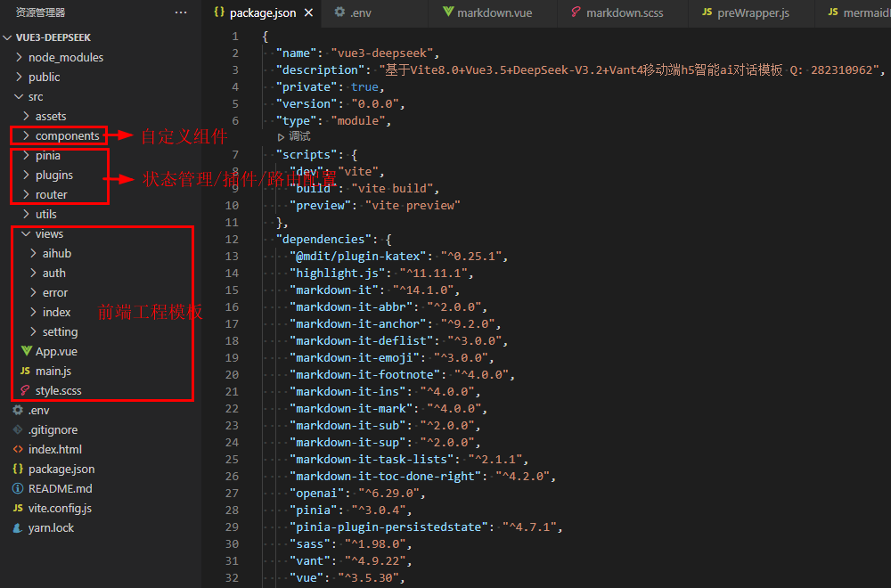The width and height of the screenshot is (891, 588).
Task: Expand the auth folder
Action: [x=33, y=273]
